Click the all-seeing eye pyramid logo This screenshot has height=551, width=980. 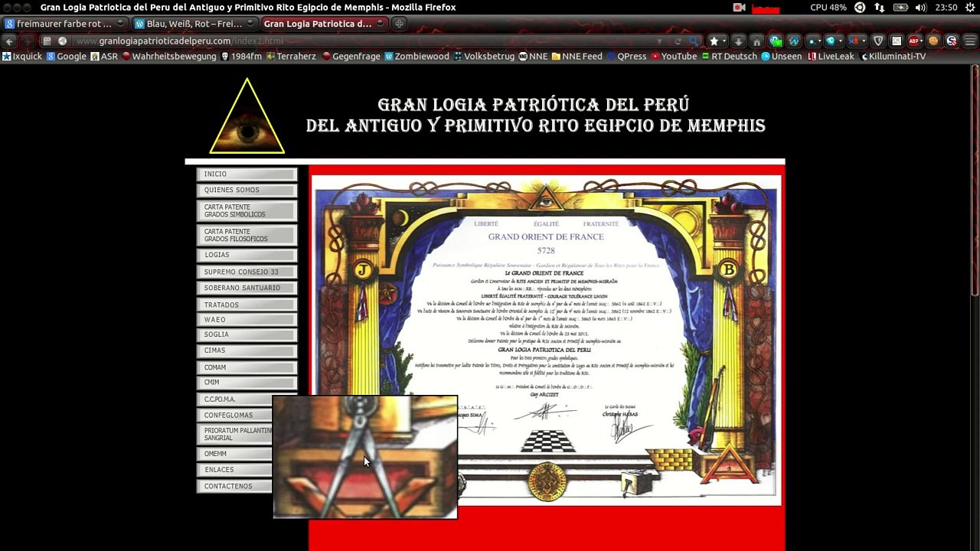tap(247, 116)
